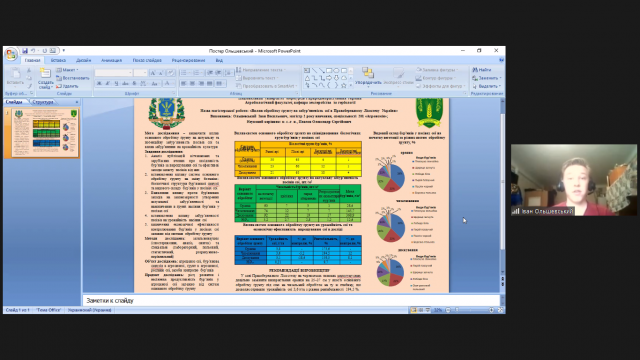Open the Paste (Вставить) button
Viewport: 640px width, 360px height.
[15, 78]
